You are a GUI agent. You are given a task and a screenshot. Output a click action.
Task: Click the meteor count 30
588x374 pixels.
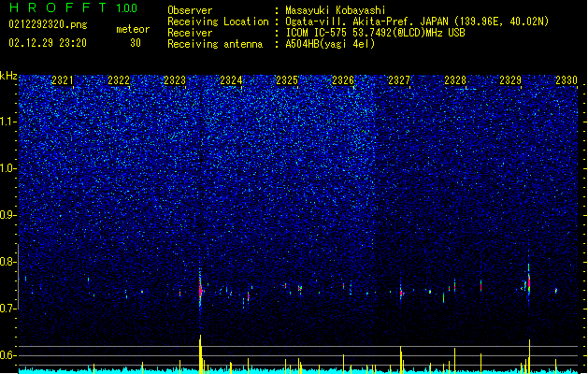(136, 43)
